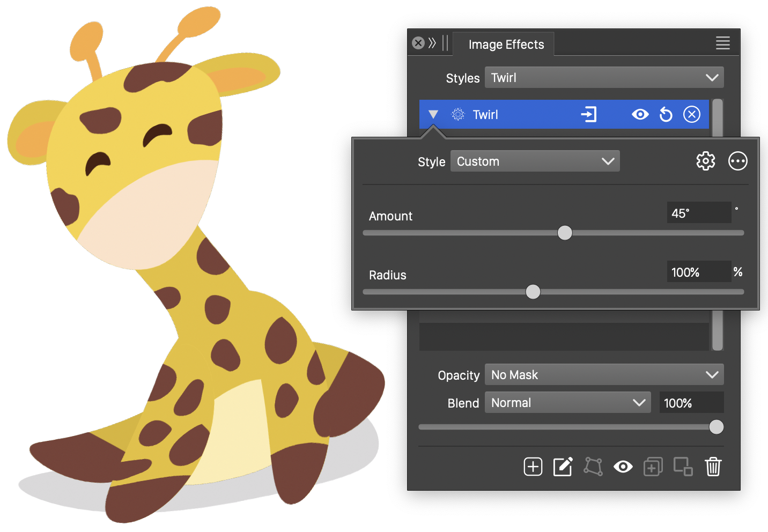
Task: Click the trash icon to delete effect
Action: (713, 467)
